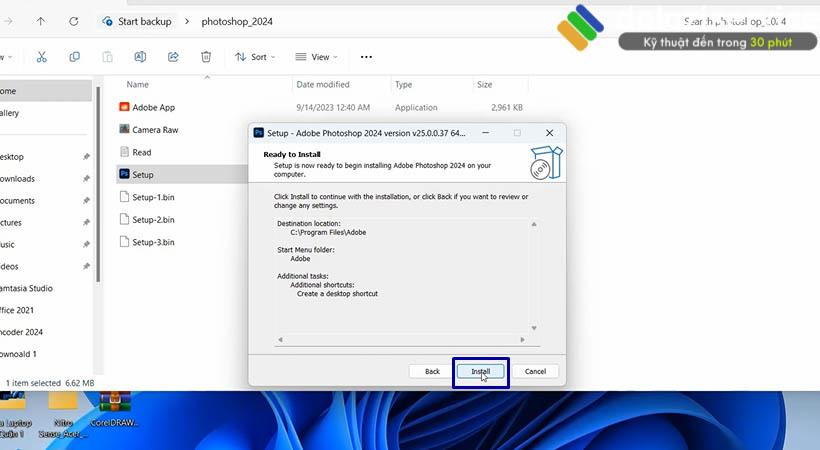The width and height of the screenshot is (820, 450).
Task: Open Office 2021 folder in navigation pane
Action: pos(17,310)
